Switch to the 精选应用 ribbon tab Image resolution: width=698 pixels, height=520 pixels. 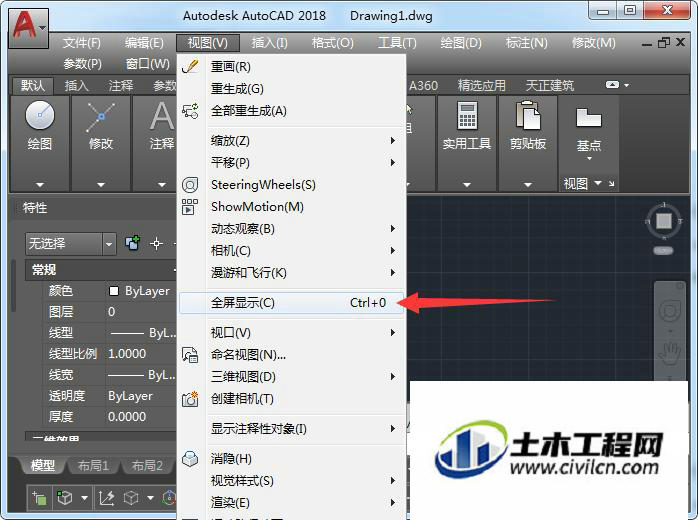[482, 85]
